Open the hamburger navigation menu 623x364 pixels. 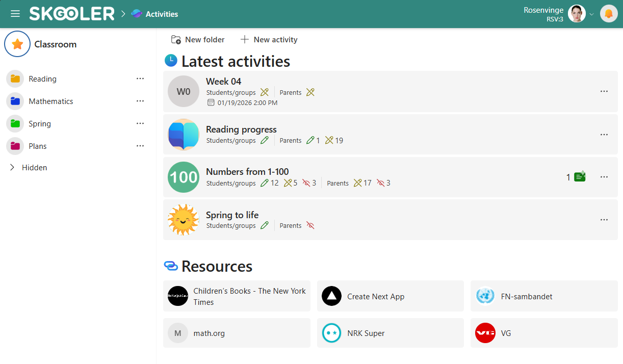click(15, 14)
